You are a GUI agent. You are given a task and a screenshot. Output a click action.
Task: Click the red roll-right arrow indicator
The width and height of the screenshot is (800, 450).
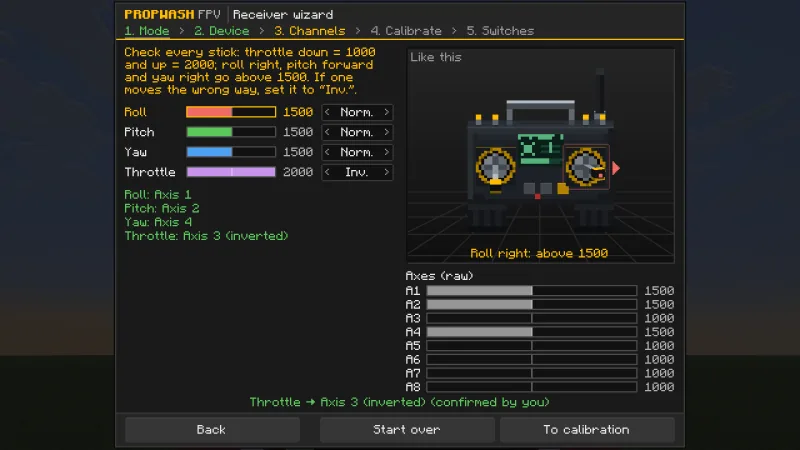(x=616, y=168)
